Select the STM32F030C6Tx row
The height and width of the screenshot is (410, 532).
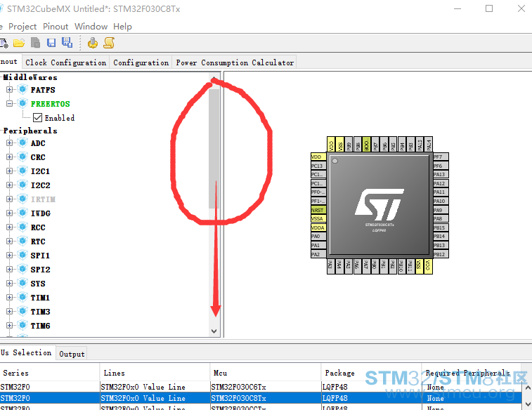click(261, 387)
